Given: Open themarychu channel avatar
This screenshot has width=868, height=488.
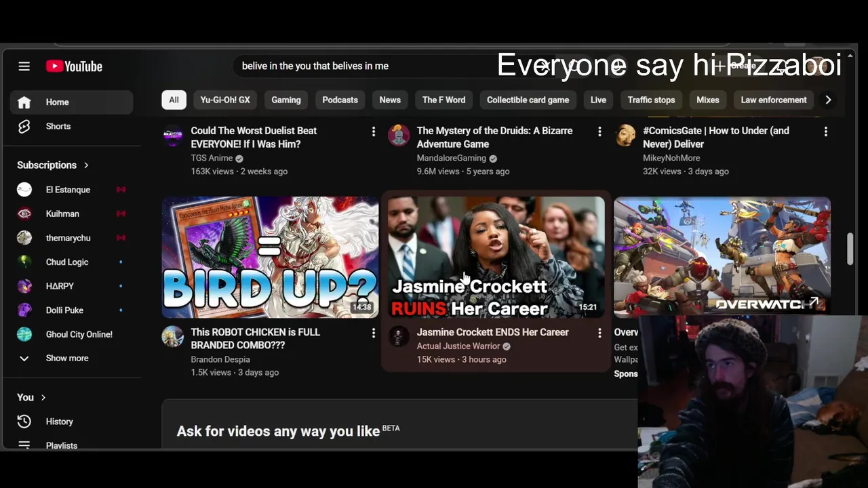Looking at the screenshot, I should click(x=24, y=238).
